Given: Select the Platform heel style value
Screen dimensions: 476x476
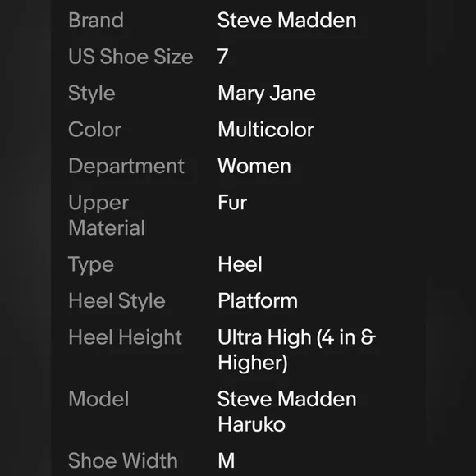Looking at the screenshot, I should click(x=258, y=301).
